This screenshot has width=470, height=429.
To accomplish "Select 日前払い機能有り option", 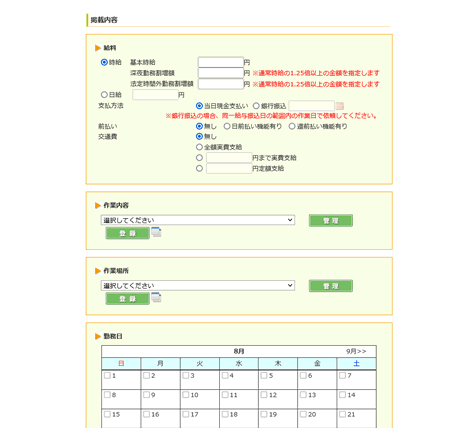I will pos(227,126).
